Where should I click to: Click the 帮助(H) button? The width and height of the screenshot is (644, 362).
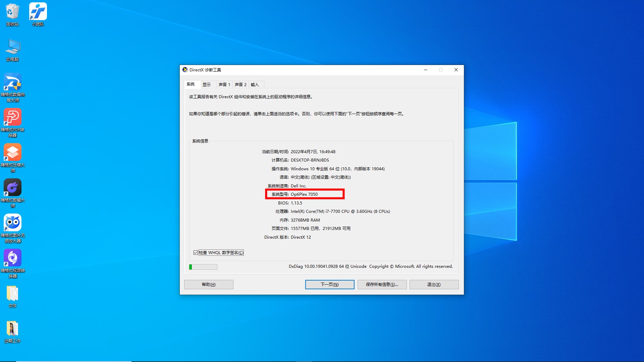[x=209, y=285]
